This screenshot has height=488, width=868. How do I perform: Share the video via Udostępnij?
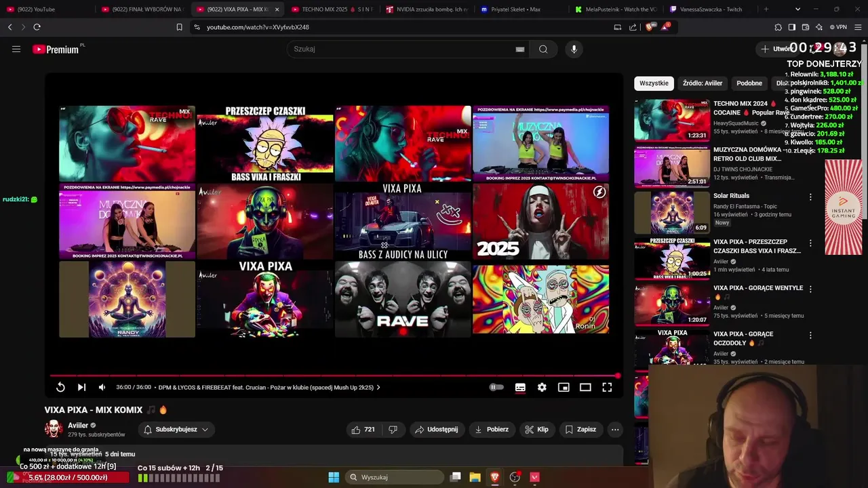[x=436, y=429]
